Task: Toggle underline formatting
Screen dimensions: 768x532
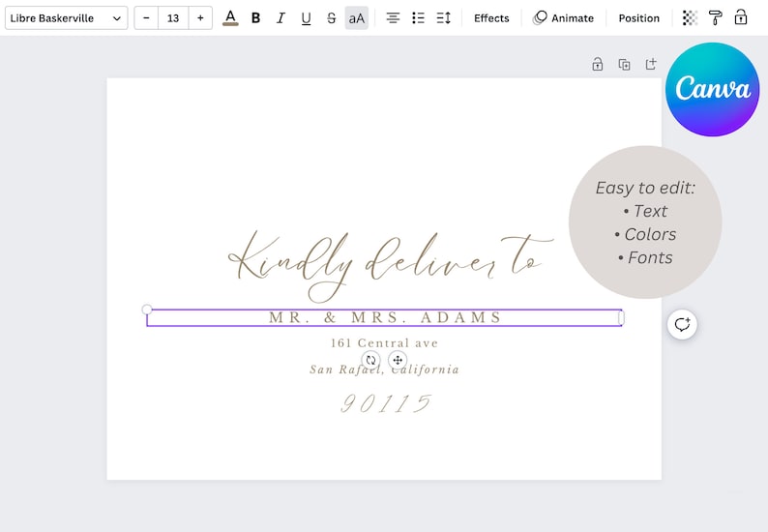Action: 306,18
